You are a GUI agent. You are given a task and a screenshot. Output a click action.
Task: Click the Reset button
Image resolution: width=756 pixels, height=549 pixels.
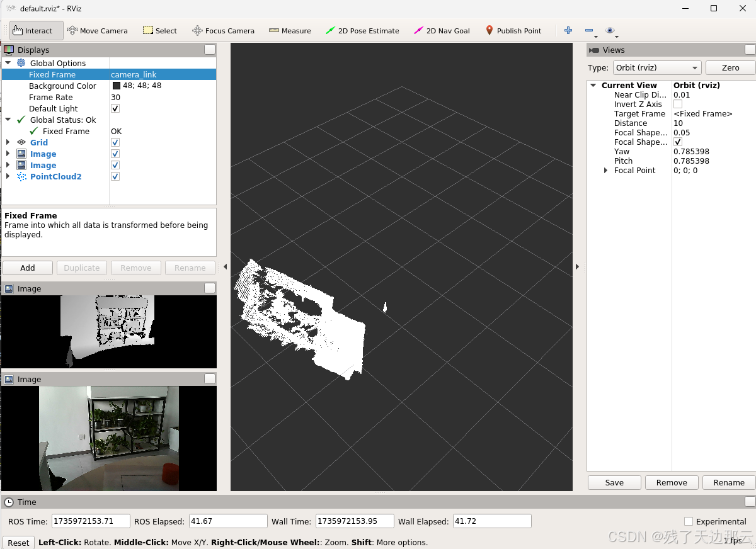[18, 542]
